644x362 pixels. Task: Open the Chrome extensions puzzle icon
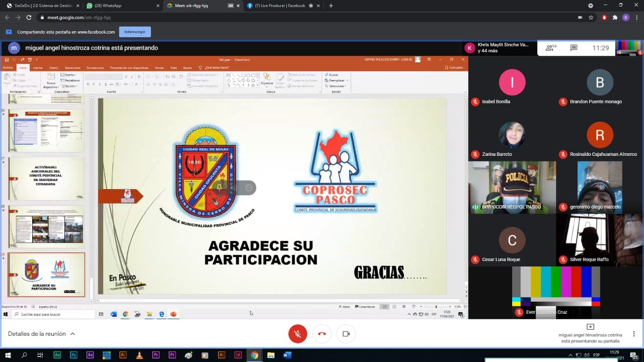click(615, 17)
